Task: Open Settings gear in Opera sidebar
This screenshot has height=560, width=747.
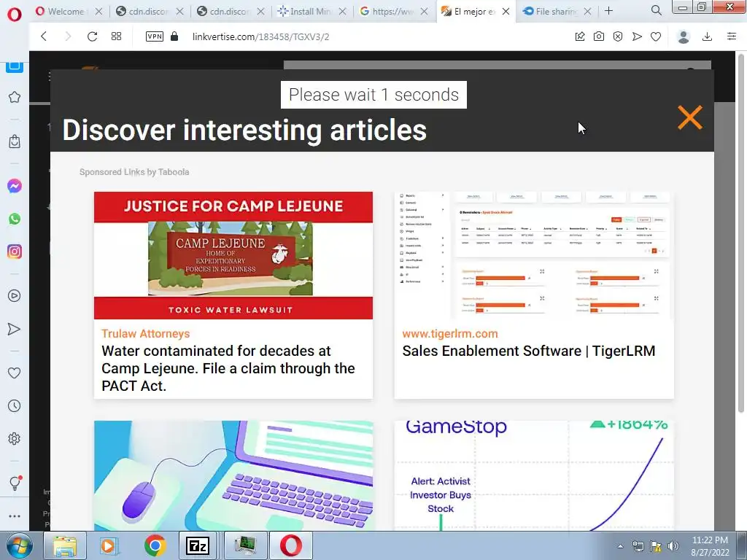Action: [x=15, y=438]
